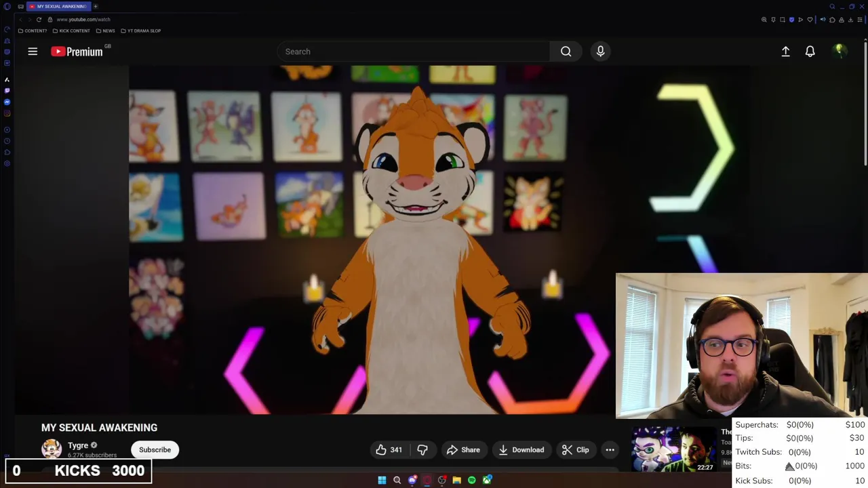Open Easy Setup sliders menu
The image size is (868, 488).
coord(860,20)
